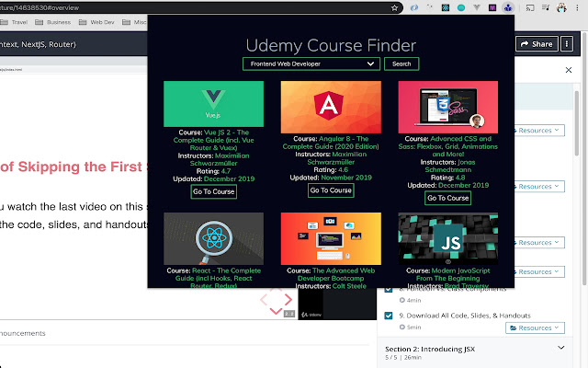
Task: Open the Angular 8 Complete Guide course link
Action: 331,143
